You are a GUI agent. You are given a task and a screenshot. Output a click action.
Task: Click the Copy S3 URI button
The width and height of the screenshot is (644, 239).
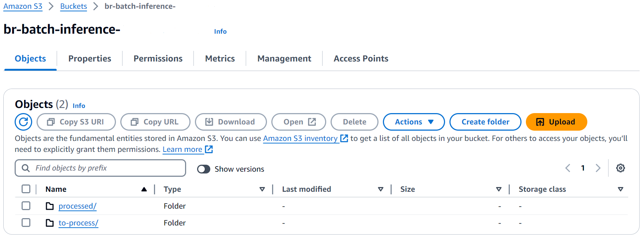(76, 122)
